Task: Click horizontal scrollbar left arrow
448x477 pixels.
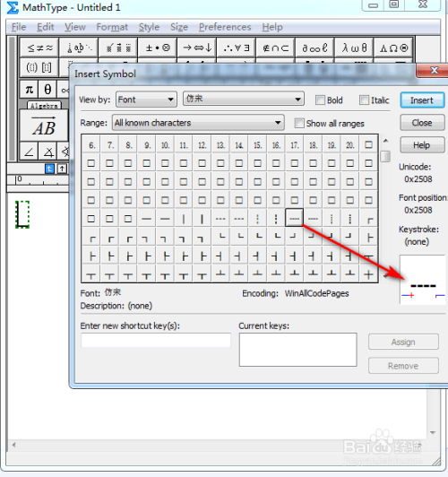Action: 13,445
